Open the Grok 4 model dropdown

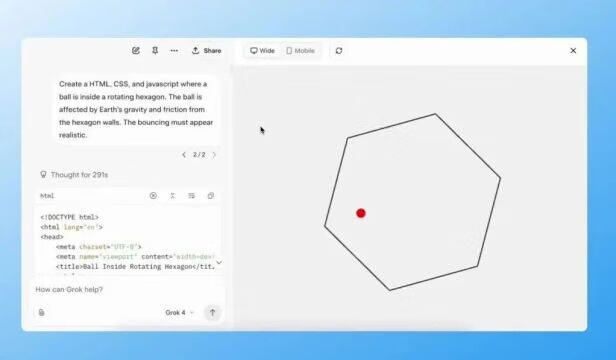point(179,312)
